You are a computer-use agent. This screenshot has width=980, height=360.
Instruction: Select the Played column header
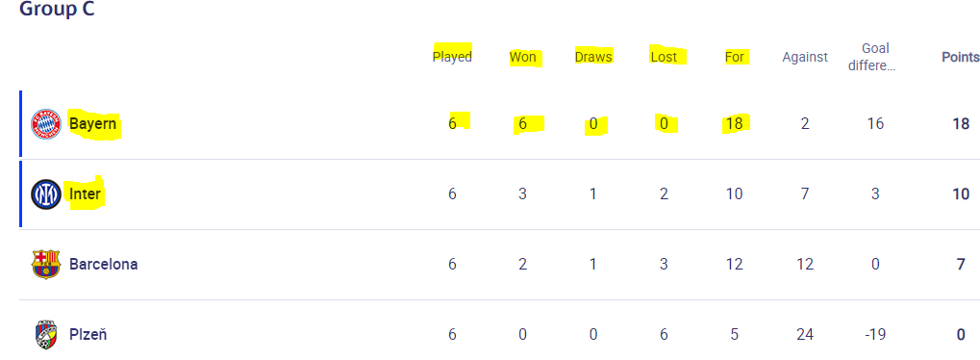452,57
